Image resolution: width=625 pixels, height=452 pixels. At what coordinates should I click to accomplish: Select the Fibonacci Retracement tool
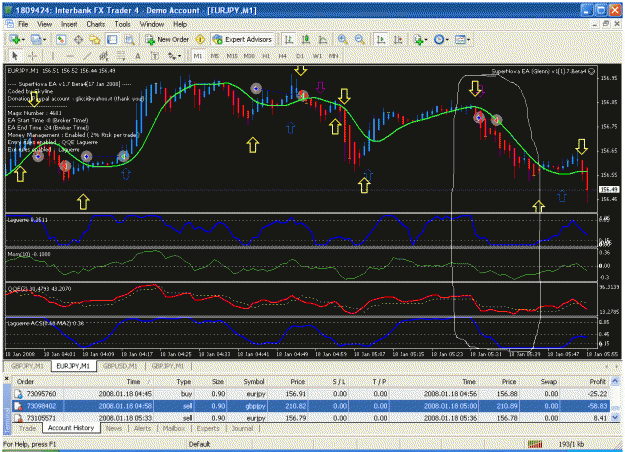pyautogui.click(x=121, y=56)
